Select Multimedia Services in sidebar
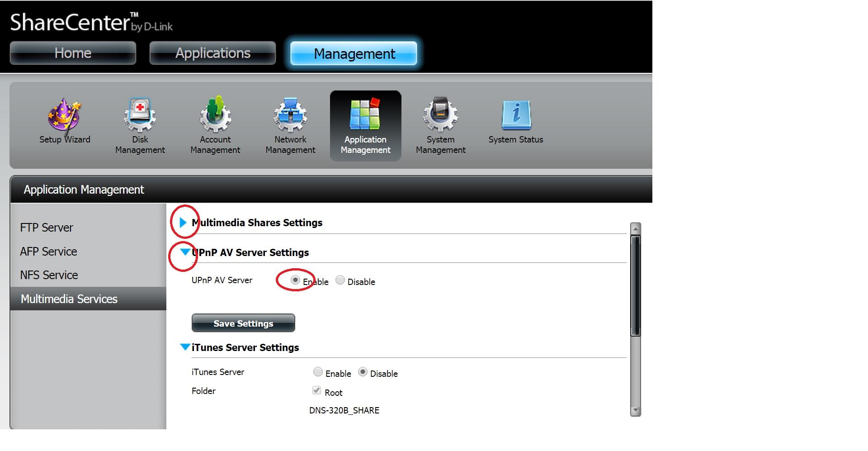This screenshot has height=451, width=868. 88,299
